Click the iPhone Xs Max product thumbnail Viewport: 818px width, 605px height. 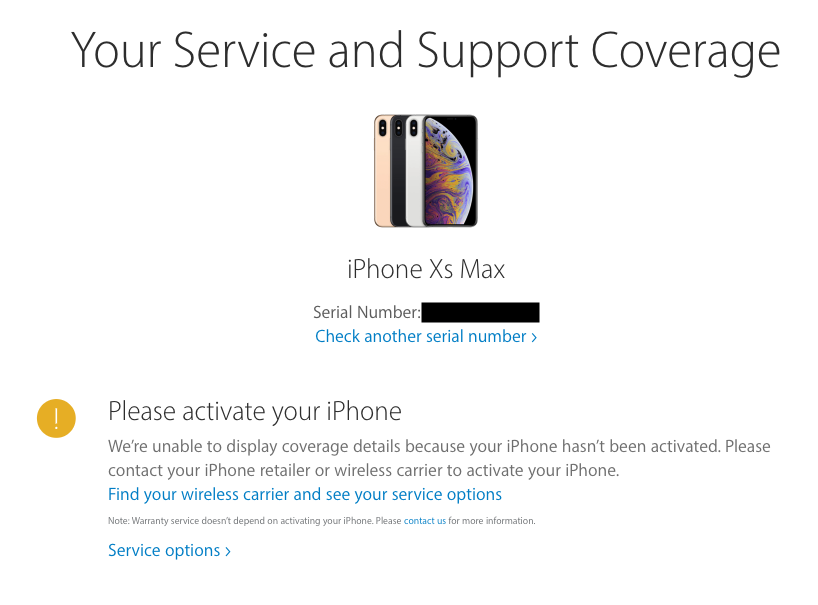(426, 171)
